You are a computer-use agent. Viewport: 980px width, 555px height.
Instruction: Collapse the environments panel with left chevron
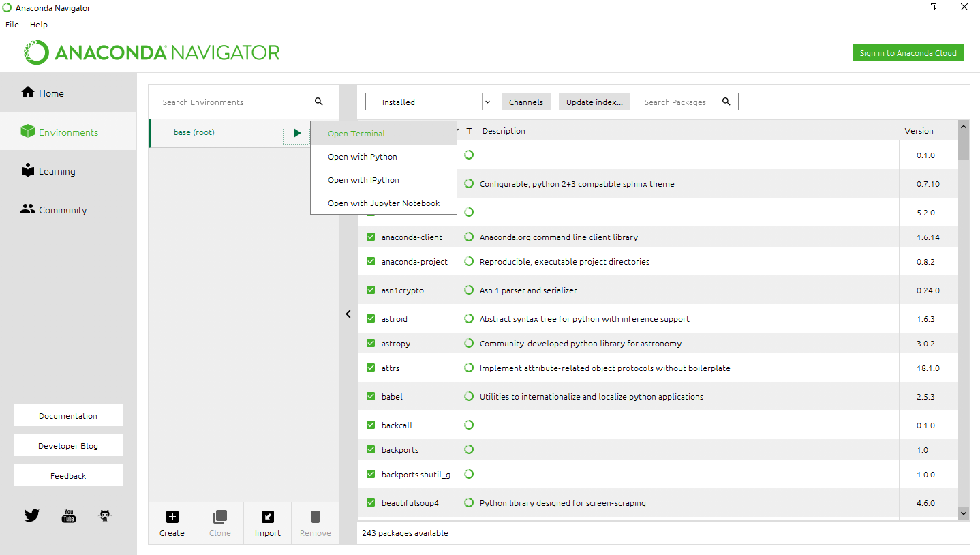pos(348,314)
